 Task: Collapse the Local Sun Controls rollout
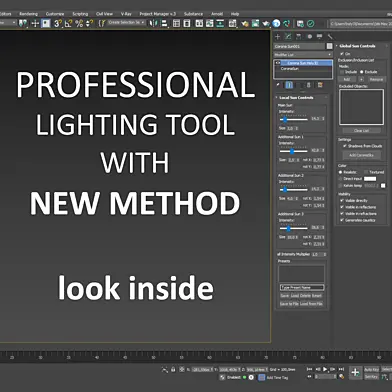(x=276, y=98)
